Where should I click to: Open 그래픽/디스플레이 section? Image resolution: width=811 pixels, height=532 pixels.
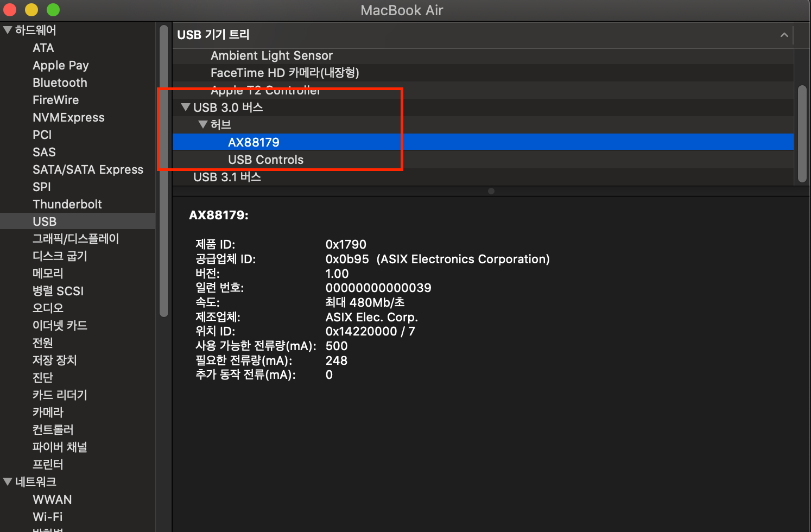75,239
